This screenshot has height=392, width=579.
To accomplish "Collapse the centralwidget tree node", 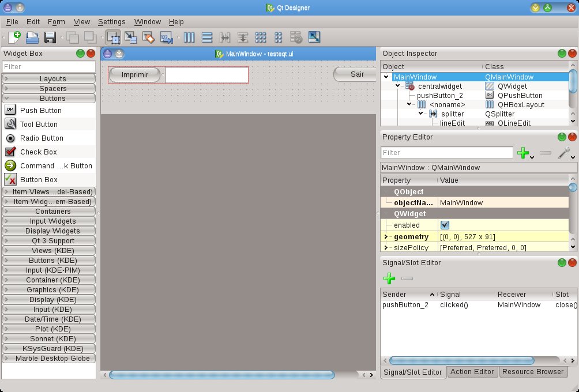I will pos(398,86).
